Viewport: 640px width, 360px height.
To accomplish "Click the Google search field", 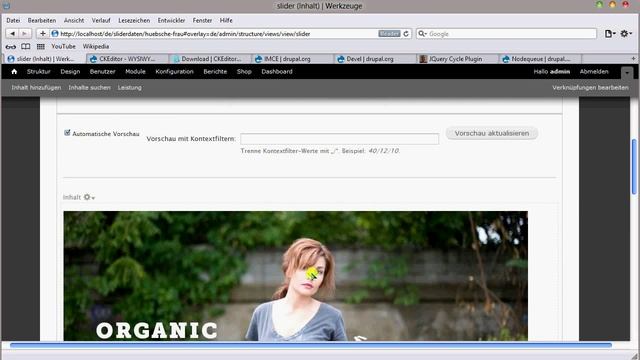I will pos(506,33).
